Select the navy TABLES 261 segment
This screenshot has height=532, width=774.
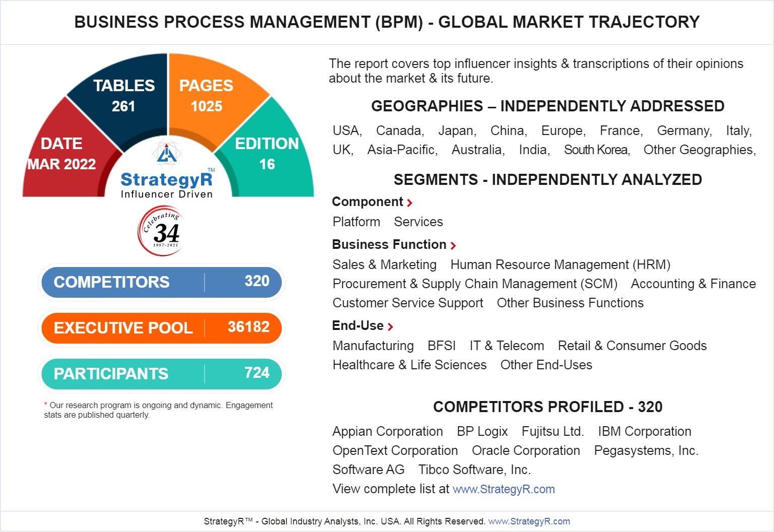(123, 96)
